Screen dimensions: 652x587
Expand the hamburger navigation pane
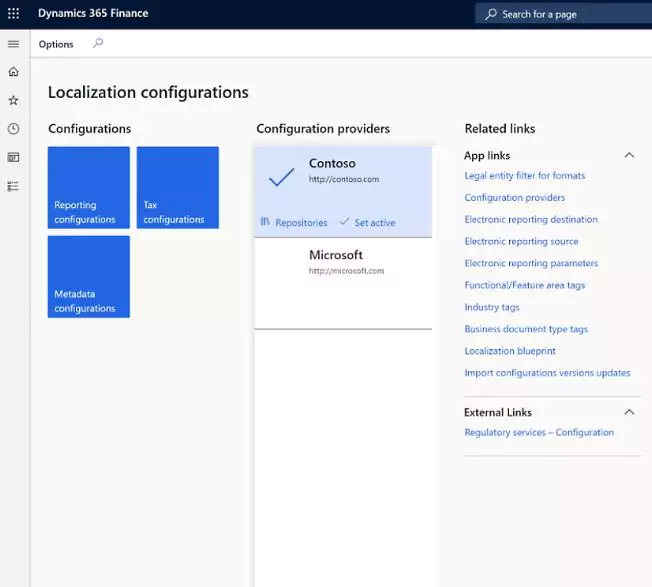click(x=13, y=44)
